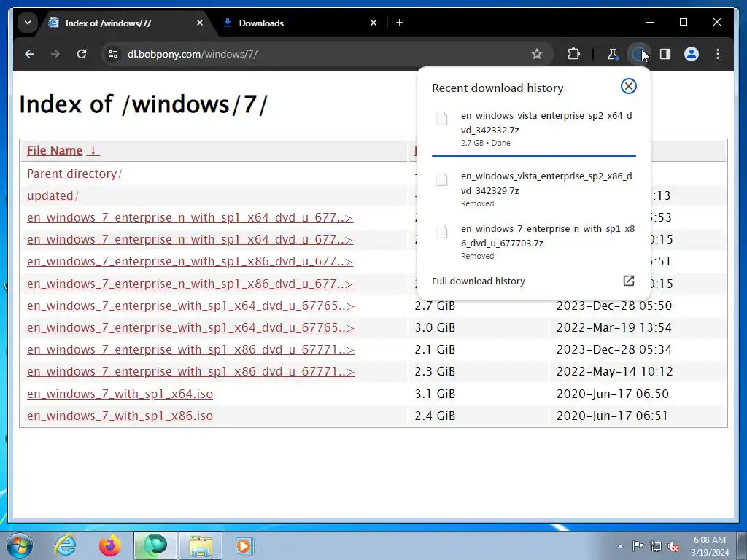Viewport: 747px width, 560px height.
Task: Click file icon of vista x64 342332.7z download
Action: (442, 119)
